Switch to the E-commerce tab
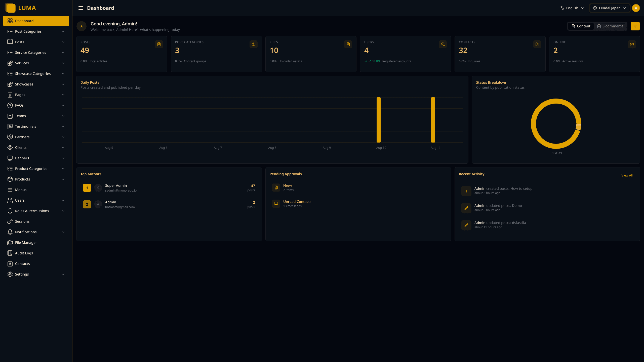Viewport: 644px width, 362px height. (610, 26)
